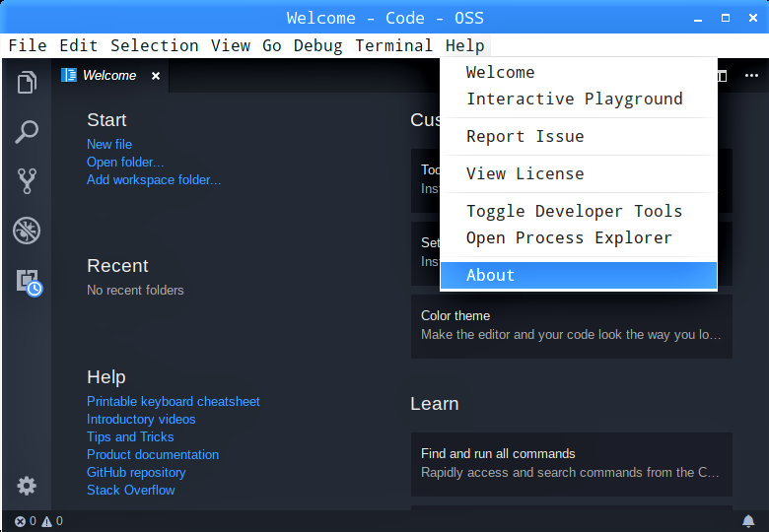Screen dimensions: 769x532
Task: Open Printable keyboard cheatsheet link
Action: 174,402
